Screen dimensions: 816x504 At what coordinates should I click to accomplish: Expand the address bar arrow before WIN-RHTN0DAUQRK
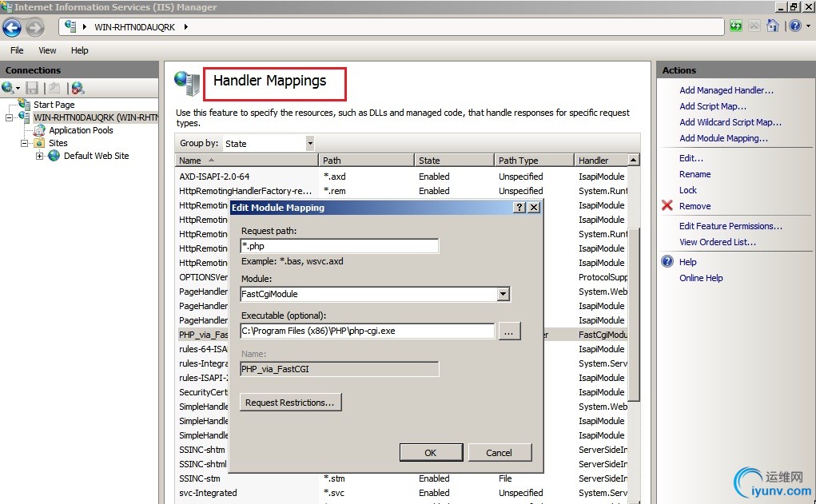pyautogui.click(x=84, y=26)
